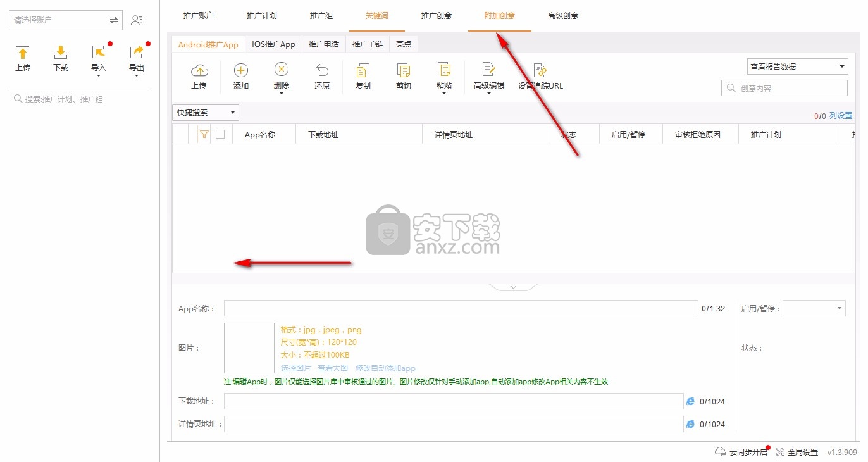Open the 快捷搜索 quick search dropdown

click(206, 113)
